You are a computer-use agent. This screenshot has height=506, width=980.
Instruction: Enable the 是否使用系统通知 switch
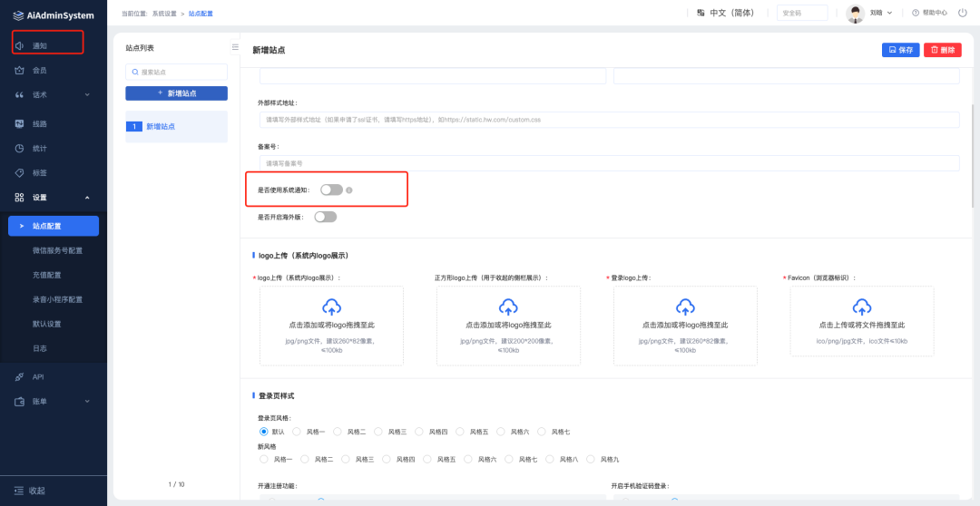click(x=331, y=190)
